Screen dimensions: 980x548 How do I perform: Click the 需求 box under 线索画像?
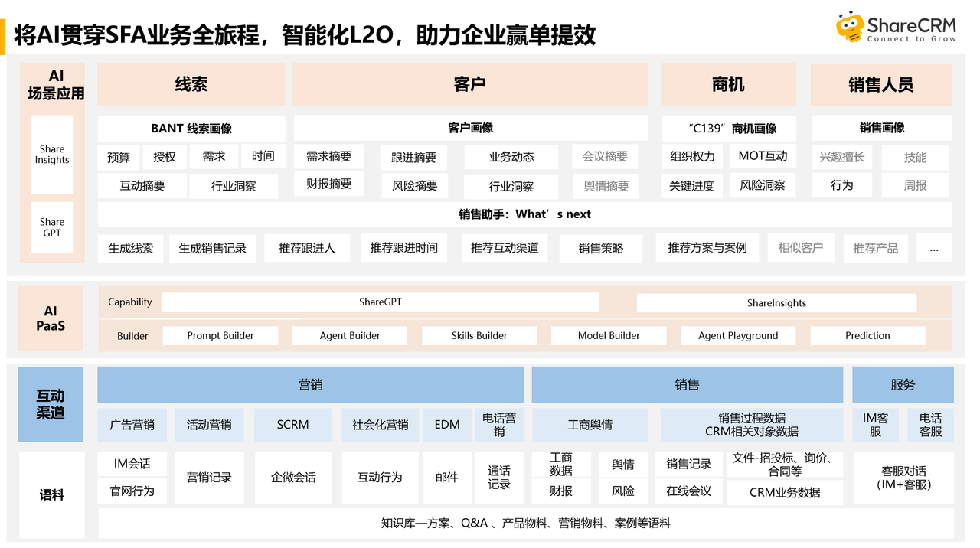(214, 156)
